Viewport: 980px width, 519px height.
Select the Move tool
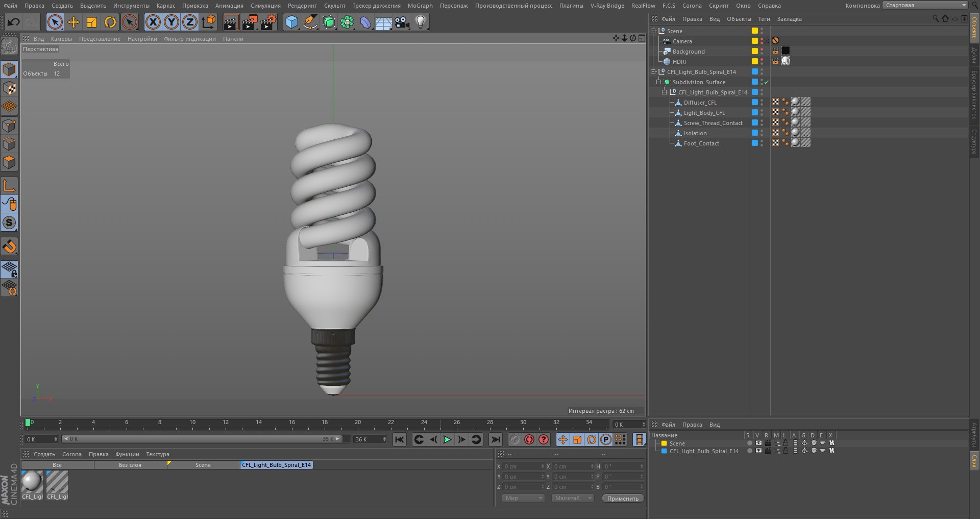click(x=73, y=22)
